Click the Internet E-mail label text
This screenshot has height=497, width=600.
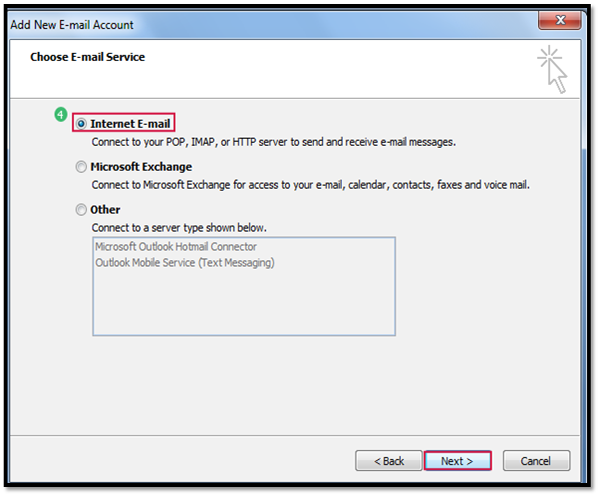[x=130, y=124]
